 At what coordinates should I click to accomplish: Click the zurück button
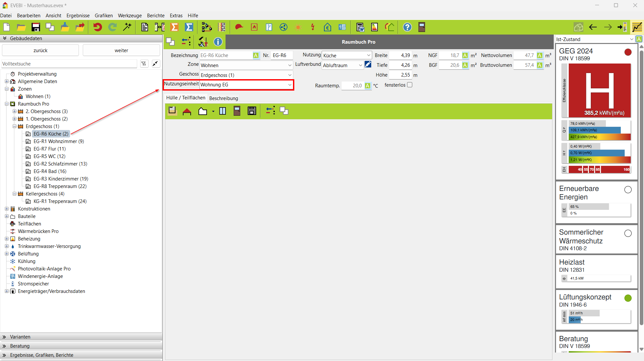coord(40,50)
